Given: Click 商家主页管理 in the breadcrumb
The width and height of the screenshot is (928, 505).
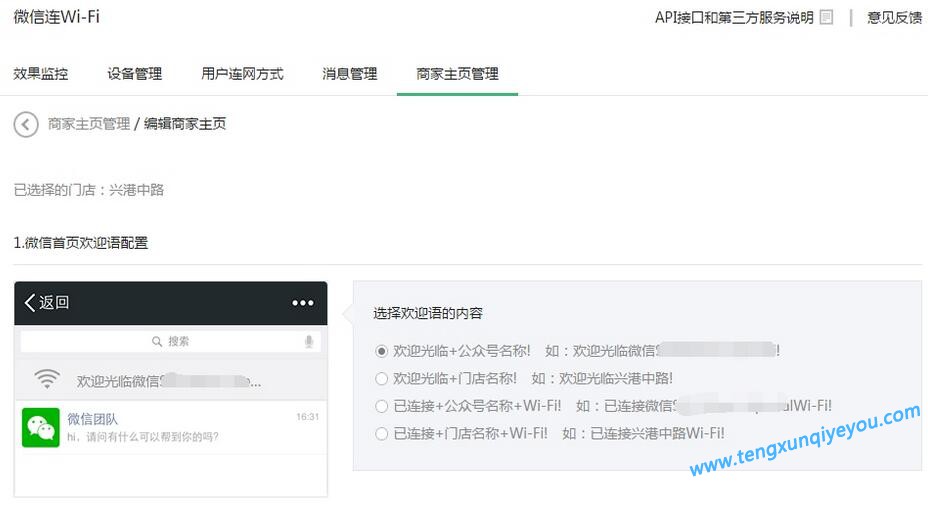Looking at the screenshot, I should pyautogui.click(x=89, y=124).
